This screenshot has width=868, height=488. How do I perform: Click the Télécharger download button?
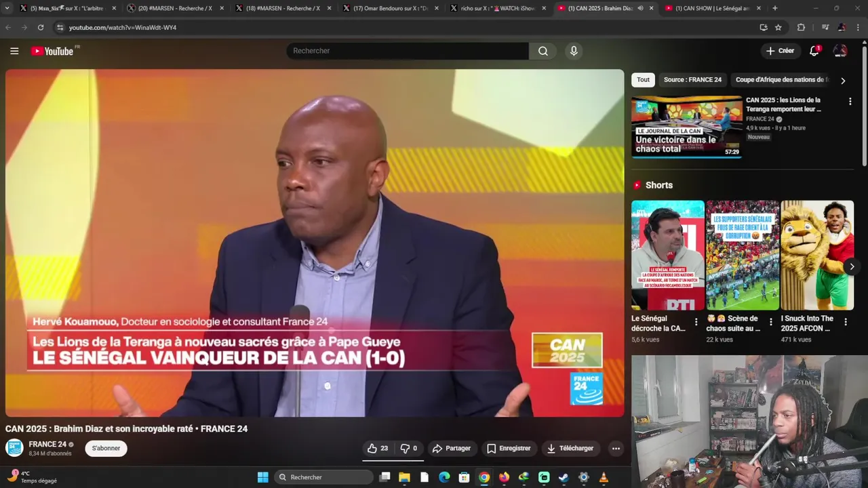click(570, 448)
